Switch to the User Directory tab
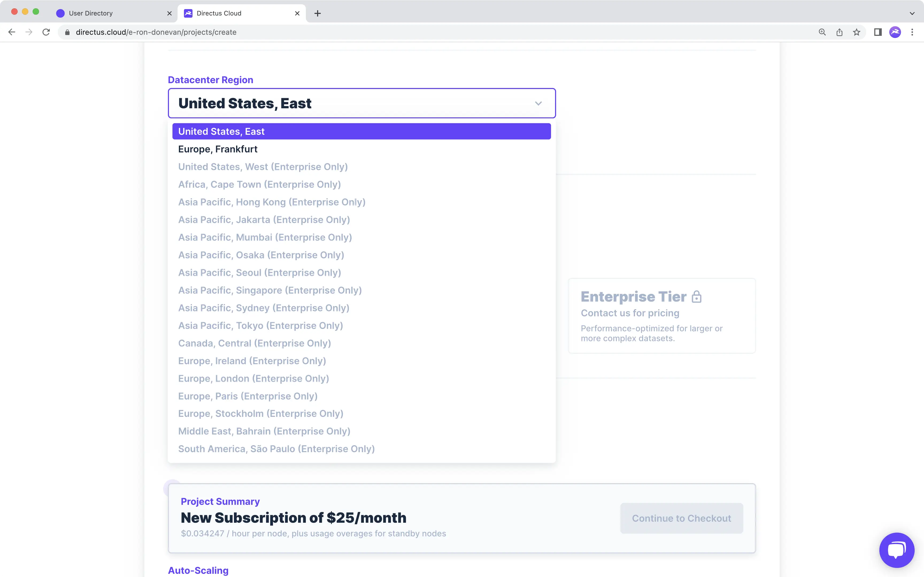The width and height of the screenshot is (924, 577). [x=91, y=13]
